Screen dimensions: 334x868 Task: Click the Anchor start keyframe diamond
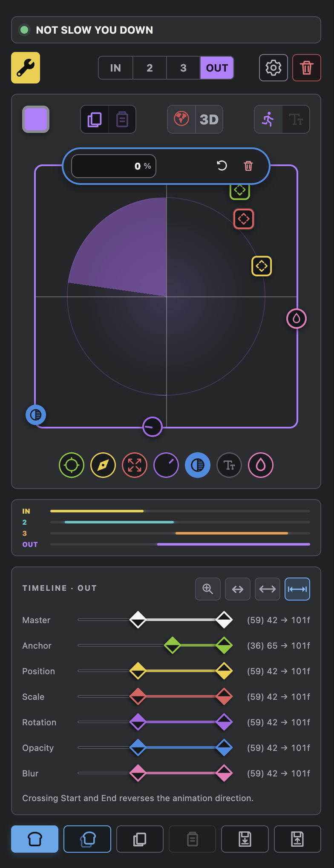pos(173,645)
